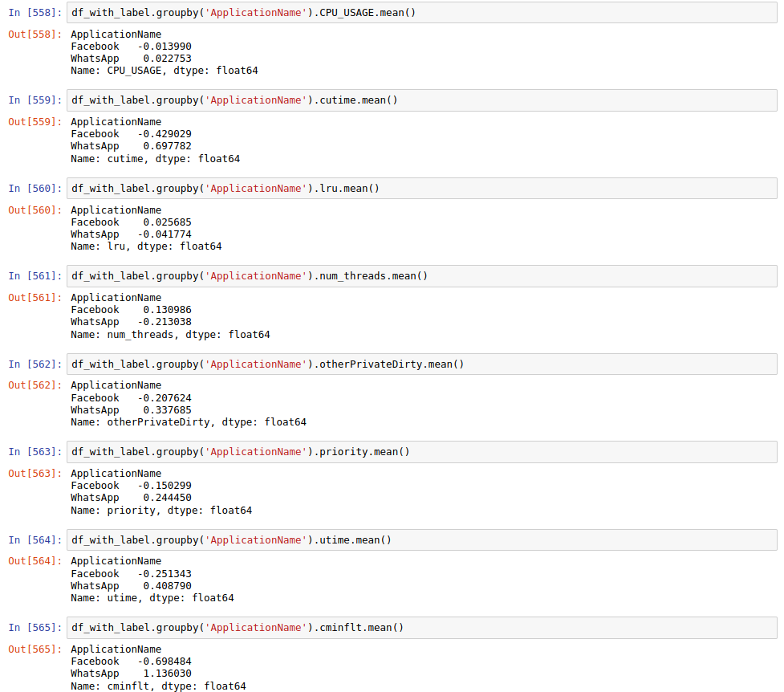This screenshot has height=692, width=784.
Task: Focus the utime.mean() input cell
Action: coord(421,540)
